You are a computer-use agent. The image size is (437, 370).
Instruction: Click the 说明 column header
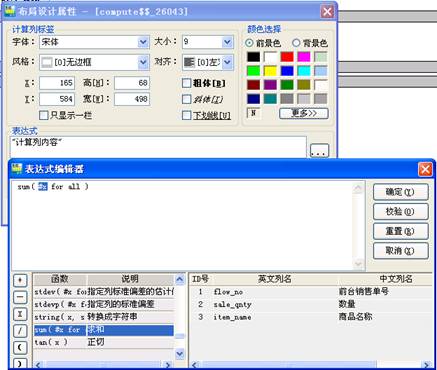[x=130, y=279]
